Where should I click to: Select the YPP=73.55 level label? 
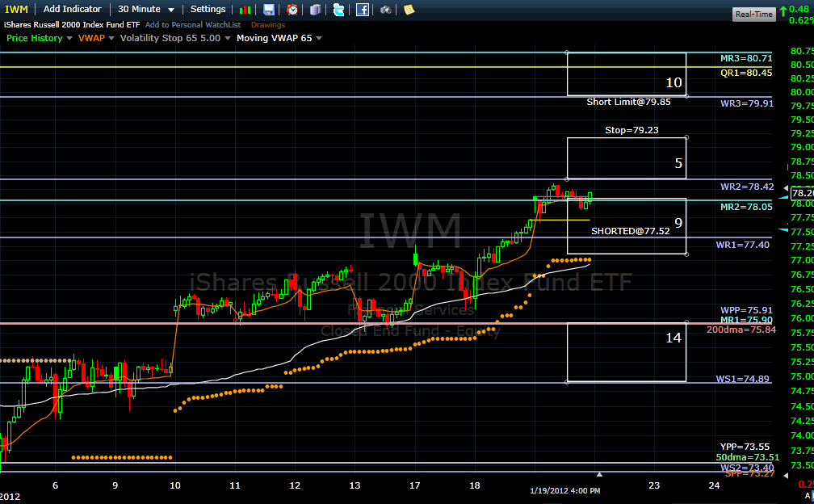point(745,447)
